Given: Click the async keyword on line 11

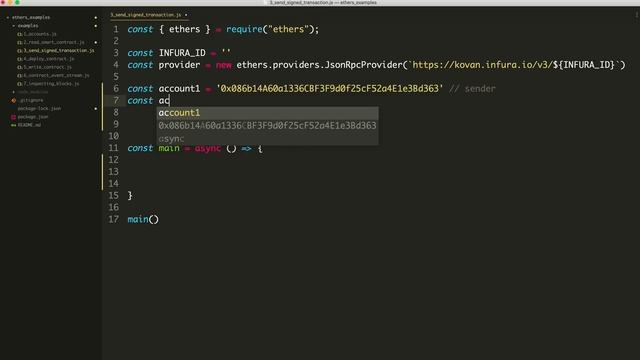Looking at the screenshot, I should (207, 148).
